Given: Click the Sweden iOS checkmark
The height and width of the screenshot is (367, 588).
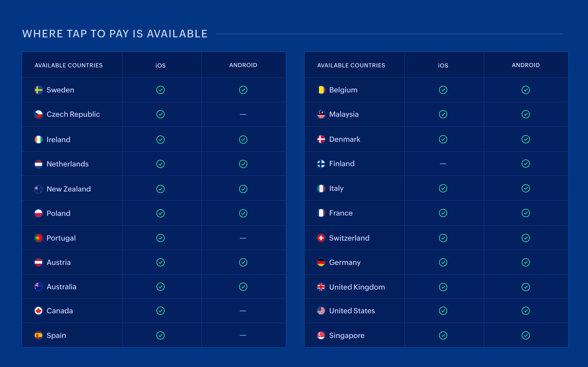Looking at the screenshot, I should (x=160, y=90).
